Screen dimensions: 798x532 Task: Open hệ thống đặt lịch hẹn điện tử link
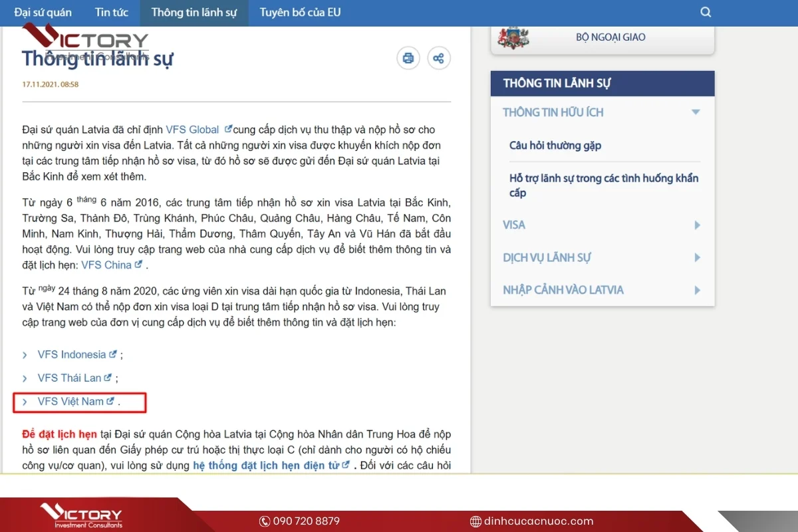(266, 465)
